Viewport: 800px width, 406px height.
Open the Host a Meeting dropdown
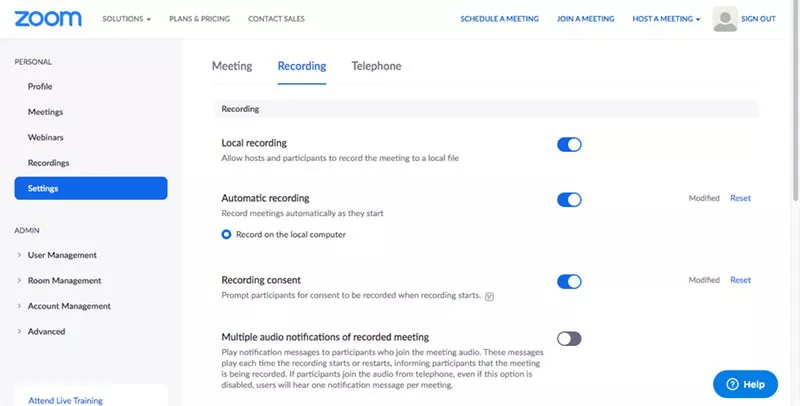click(x=666, y=19)
